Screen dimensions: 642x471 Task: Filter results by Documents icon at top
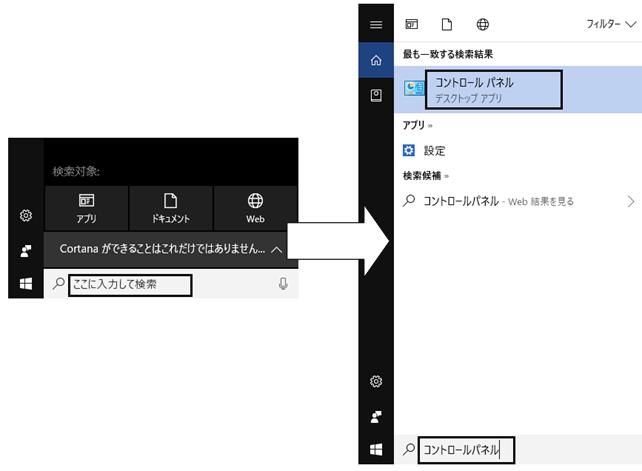click(x=447, y=24)
